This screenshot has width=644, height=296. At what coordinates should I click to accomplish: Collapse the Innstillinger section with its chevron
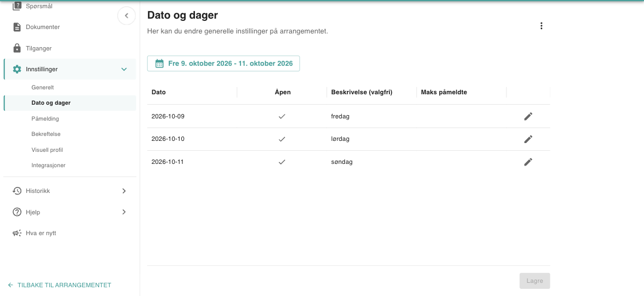pyautogui.click(x=124, y=69)
